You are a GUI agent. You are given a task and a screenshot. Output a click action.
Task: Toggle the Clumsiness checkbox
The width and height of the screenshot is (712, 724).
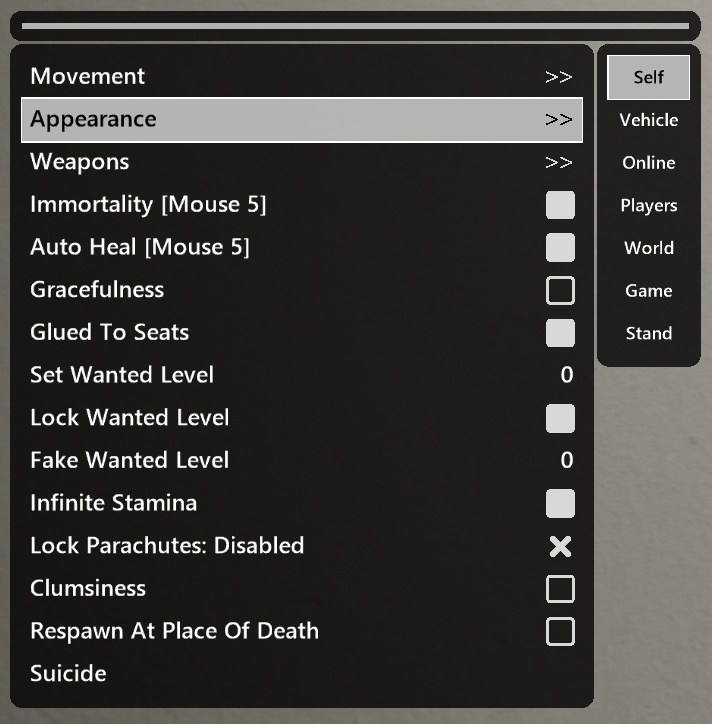(x=560, y=589)
